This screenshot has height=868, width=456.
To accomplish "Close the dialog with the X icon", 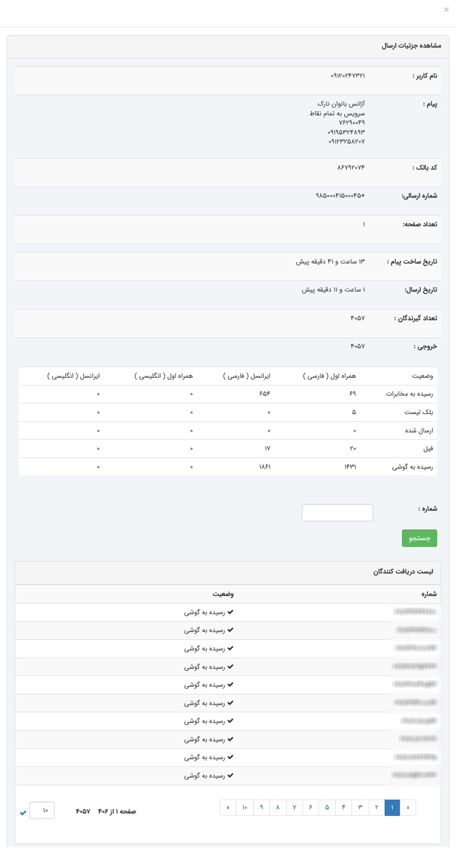I will coord(446,10).
